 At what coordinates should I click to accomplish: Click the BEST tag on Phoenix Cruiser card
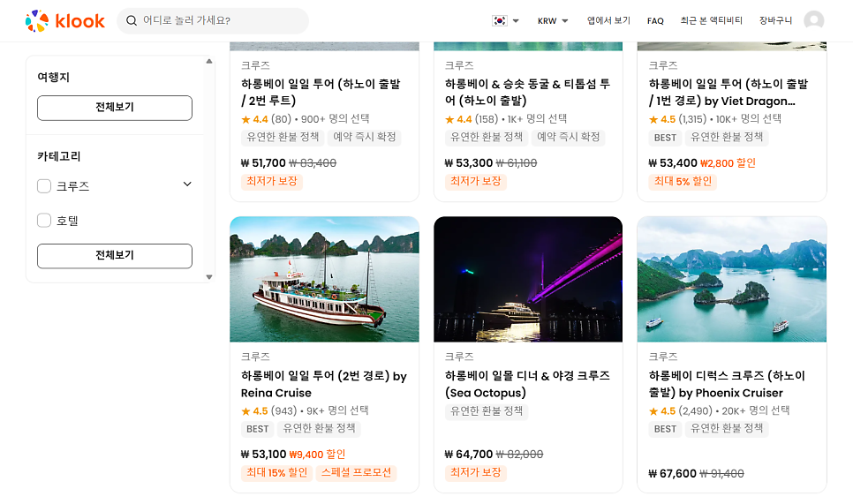(665, 429)
